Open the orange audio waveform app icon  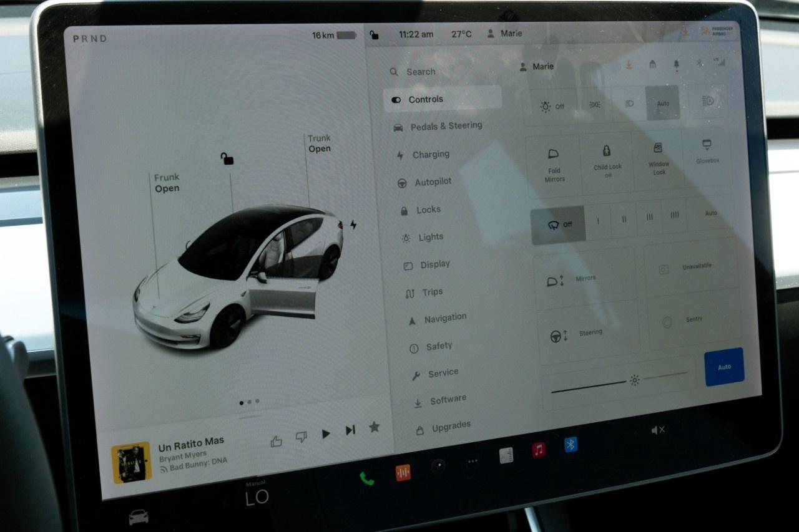click(403, 473)
